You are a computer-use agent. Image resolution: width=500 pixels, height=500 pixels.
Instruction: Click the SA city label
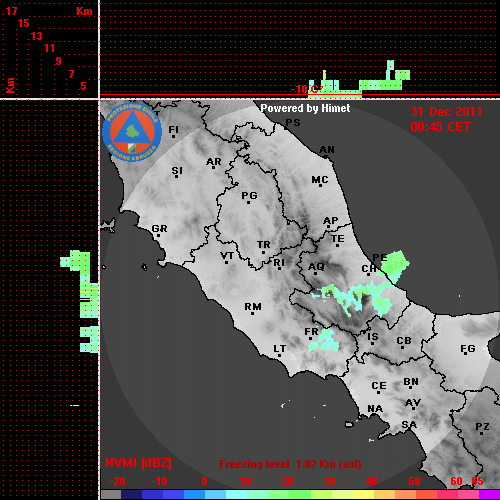tap(409, 425)
